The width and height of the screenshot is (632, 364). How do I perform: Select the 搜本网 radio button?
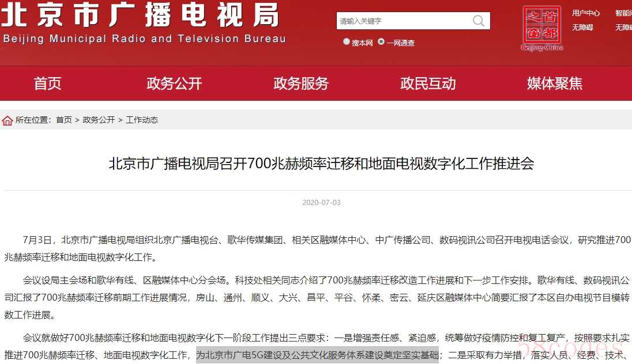tap(346, 41)
